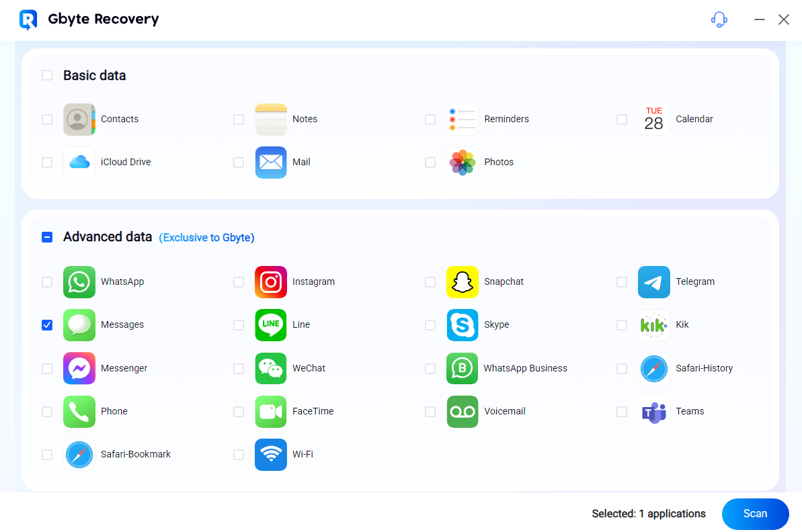Select the Mail checkbox
802x532 pixels.
coord(239,163)
